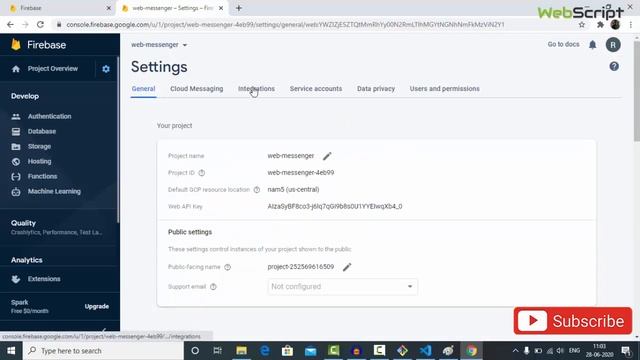Click nam5 (us-central) location value

(x=293, y=189)
